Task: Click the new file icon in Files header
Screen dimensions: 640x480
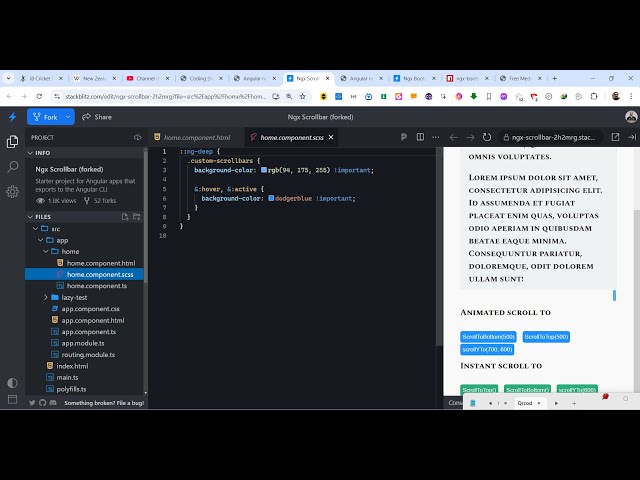Action: coord(125,216)
